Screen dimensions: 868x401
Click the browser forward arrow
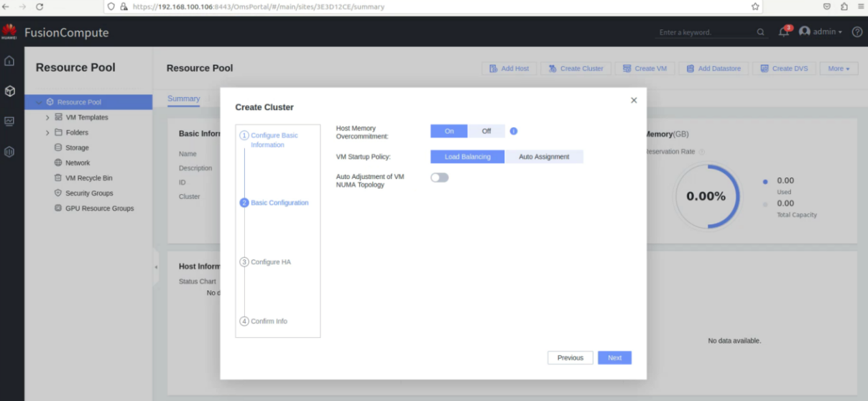click(x=22, y=6)
